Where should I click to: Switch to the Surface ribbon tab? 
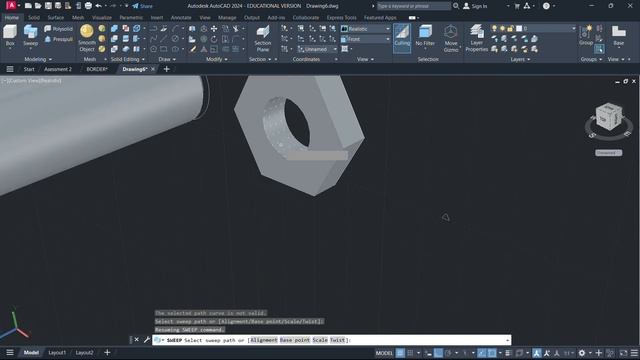point(56,18)
